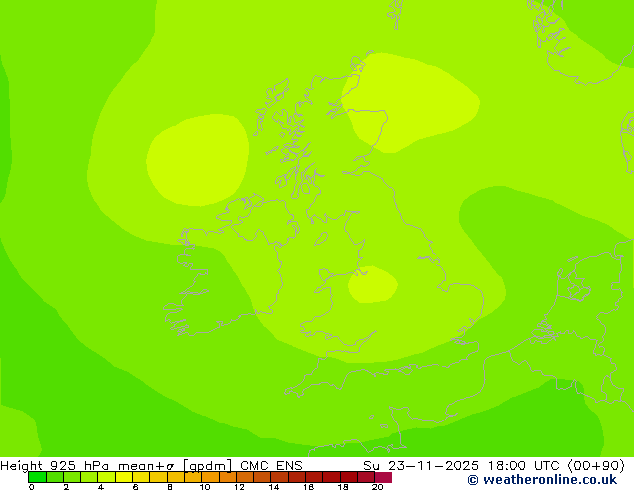
Task: Click the legend tick label 16
Action: click(x=309, y=487)
